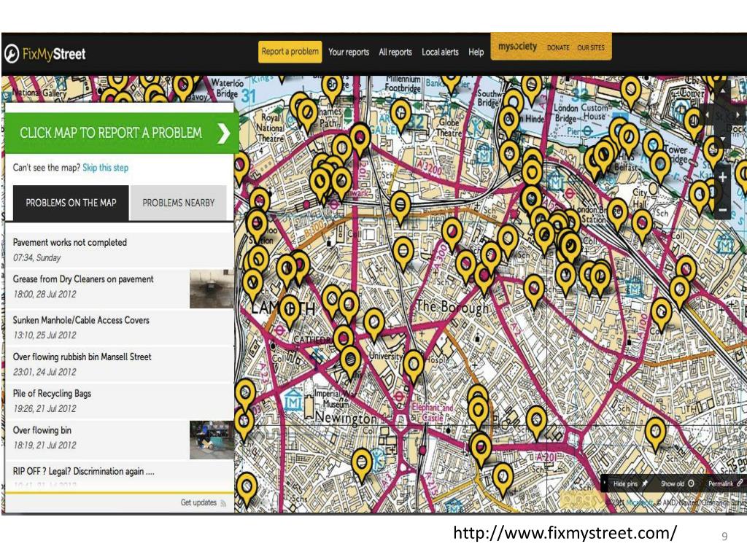The height and width of the screenshot is (560, 747).
Task: Toggle Hide pins on the map
Action: click(631, 483)
